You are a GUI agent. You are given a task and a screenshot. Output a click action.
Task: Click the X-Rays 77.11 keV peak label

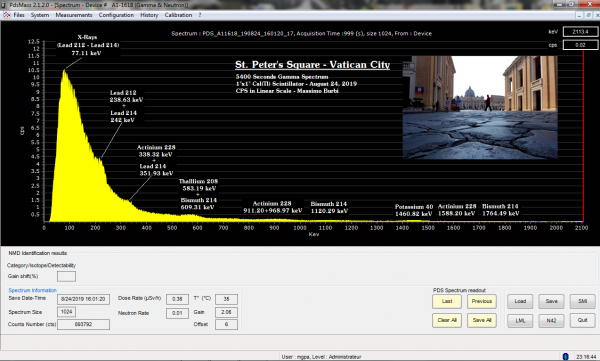pos(88,45)
